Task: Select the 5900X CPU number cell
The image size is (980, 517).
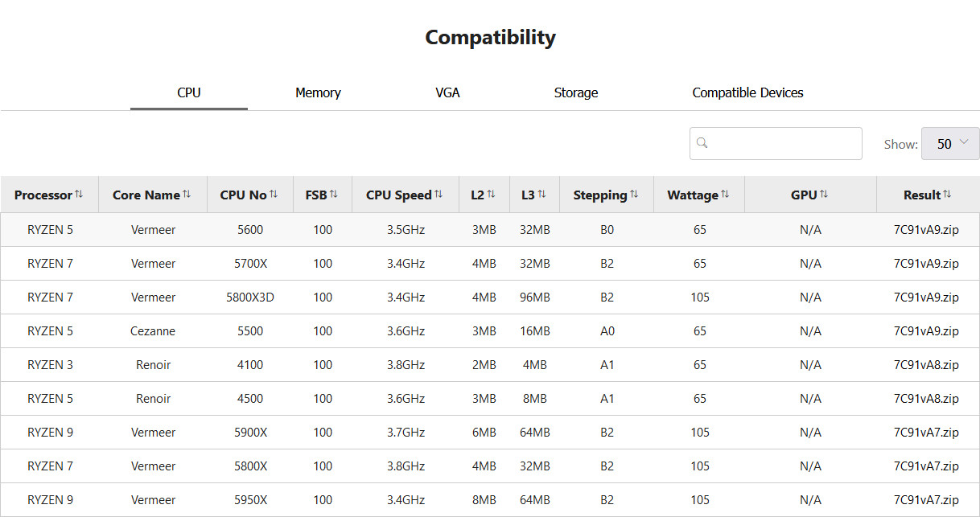Action: [250, 433]
